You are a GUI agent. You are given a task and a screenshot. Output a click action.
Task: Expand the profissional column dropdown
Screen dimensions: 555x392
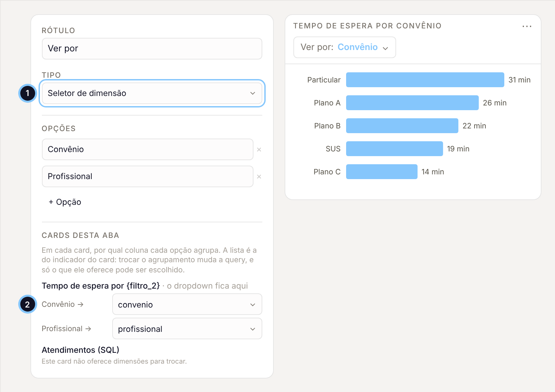pyautogui.click(x=187, y=329)
